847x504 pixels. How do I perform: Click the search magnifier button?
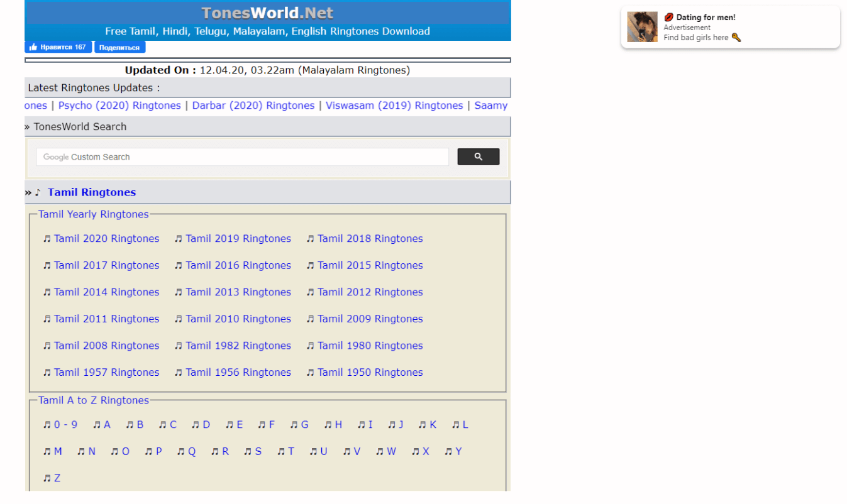[478, 156]
